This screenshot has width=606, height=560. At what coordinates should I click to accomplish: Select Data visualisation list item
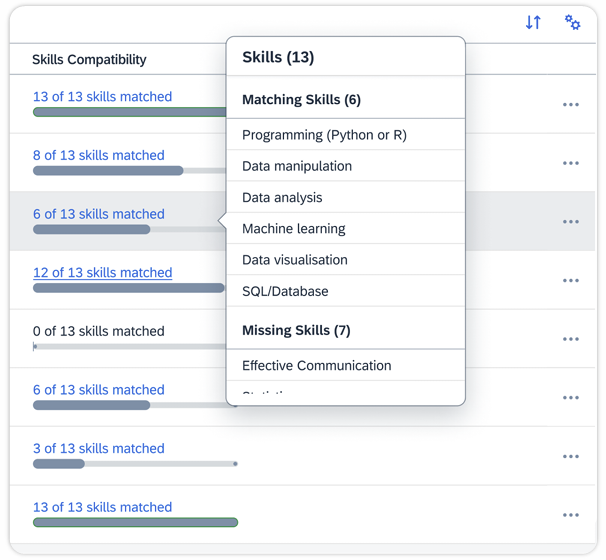tap(294, 259)
